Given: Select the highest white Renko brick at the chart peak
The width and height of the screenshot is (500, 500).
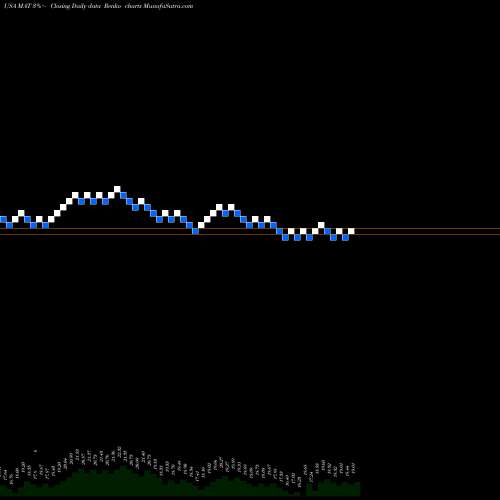Looking at the screenshot, I should 117,189.
